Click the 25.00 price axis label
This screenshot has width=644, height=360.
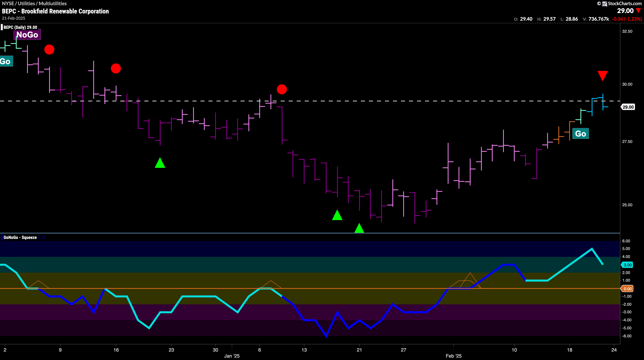click(x=627, y=205)
